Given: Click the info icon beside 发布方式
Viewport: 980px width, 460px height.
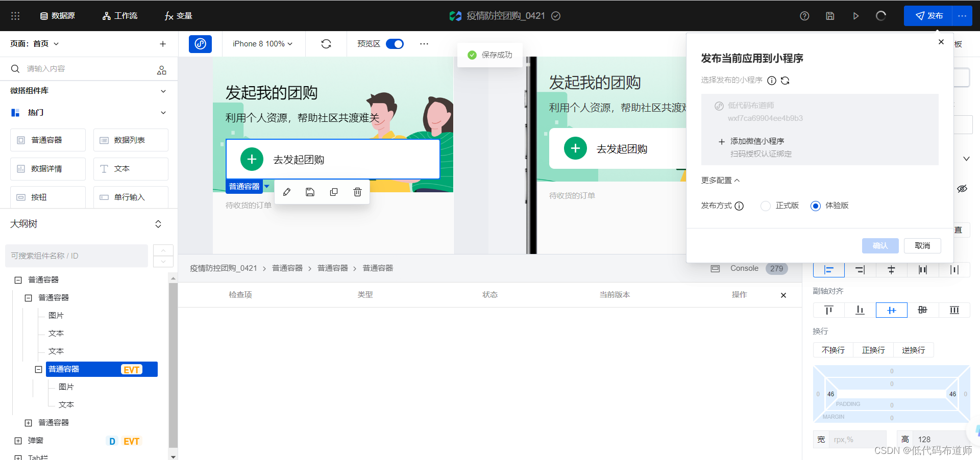Looking at the screenshot, I should (739, 206).
